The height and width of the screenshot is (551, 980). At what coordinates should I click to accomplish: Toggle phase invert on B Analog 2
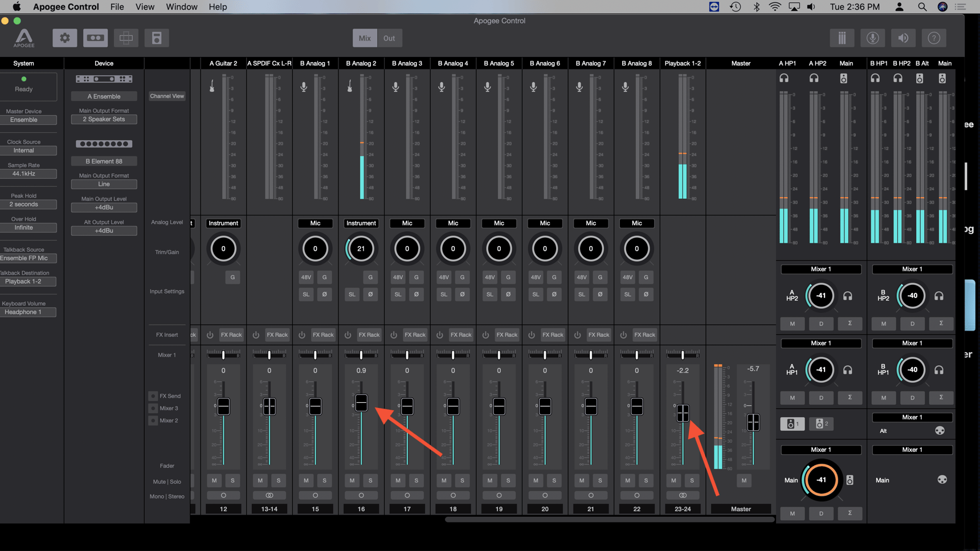(x=370, y=295)
